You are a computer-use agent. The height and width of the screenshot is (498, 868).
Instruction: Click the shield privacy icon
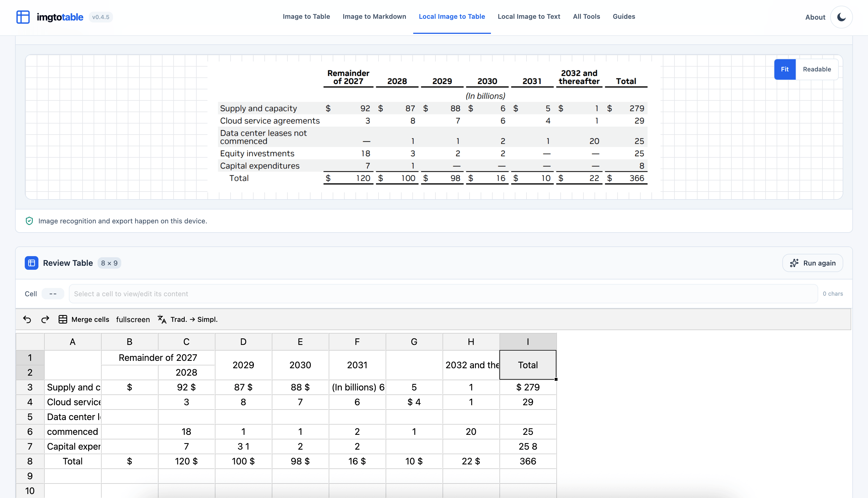[29, 221]
